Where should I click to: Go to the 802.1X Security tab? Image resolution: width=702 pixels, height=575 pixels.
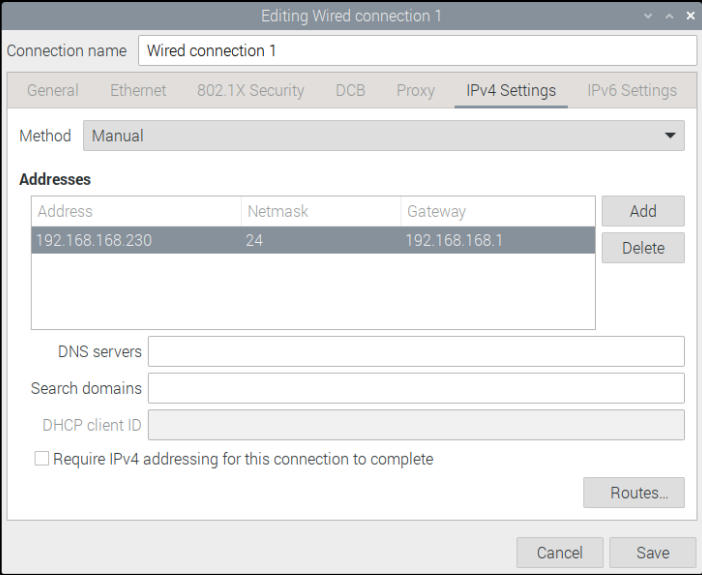[250, 90]
